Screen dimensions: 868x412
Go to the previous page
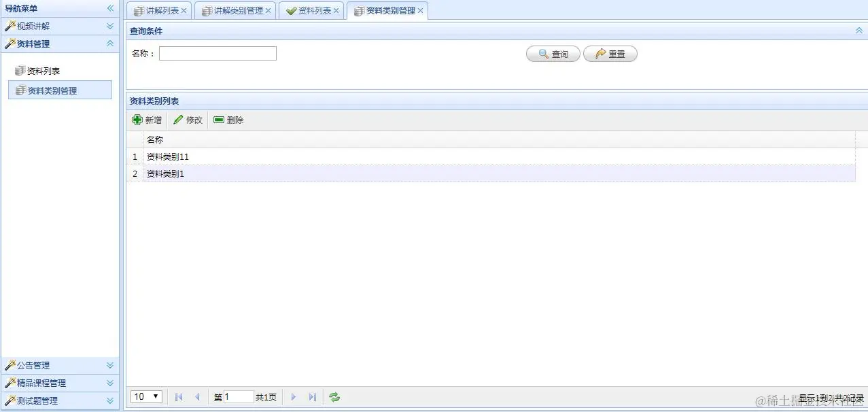pos(197,397)
